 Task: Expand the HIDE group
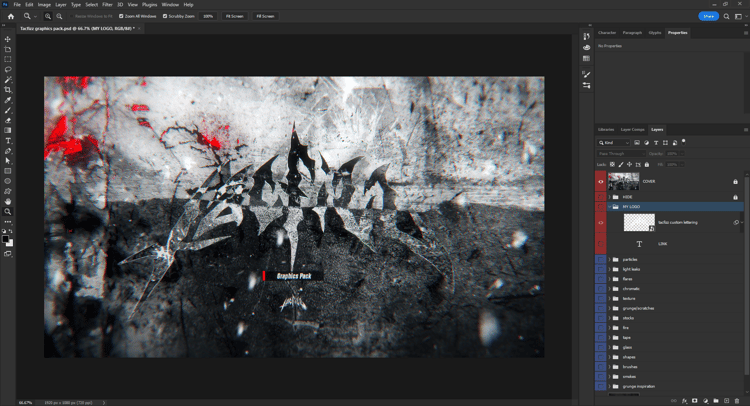pyautogui.click(x=609, y=197)
